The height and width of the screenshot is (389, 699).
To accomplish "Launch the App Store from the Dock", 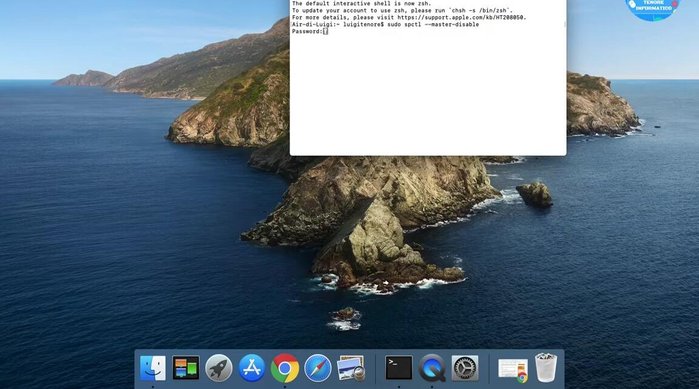I will (x=252, y=368).
